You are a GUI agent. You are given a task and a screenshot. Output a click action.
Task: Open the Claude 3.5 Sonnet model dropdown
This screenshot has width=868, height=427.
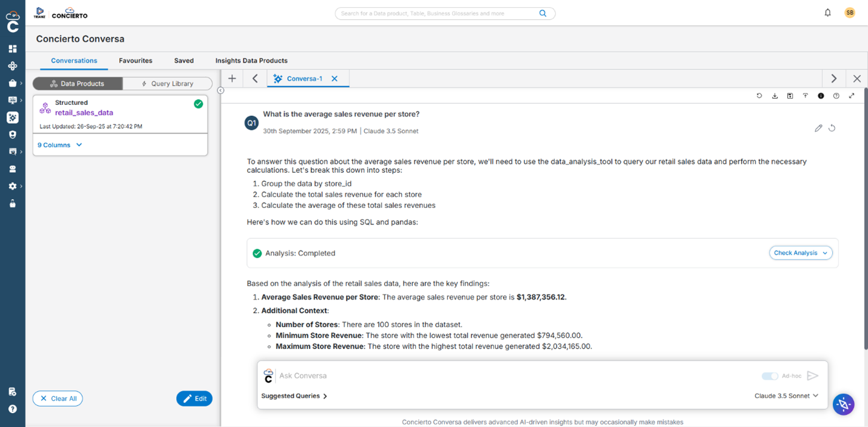pos(786,395)
